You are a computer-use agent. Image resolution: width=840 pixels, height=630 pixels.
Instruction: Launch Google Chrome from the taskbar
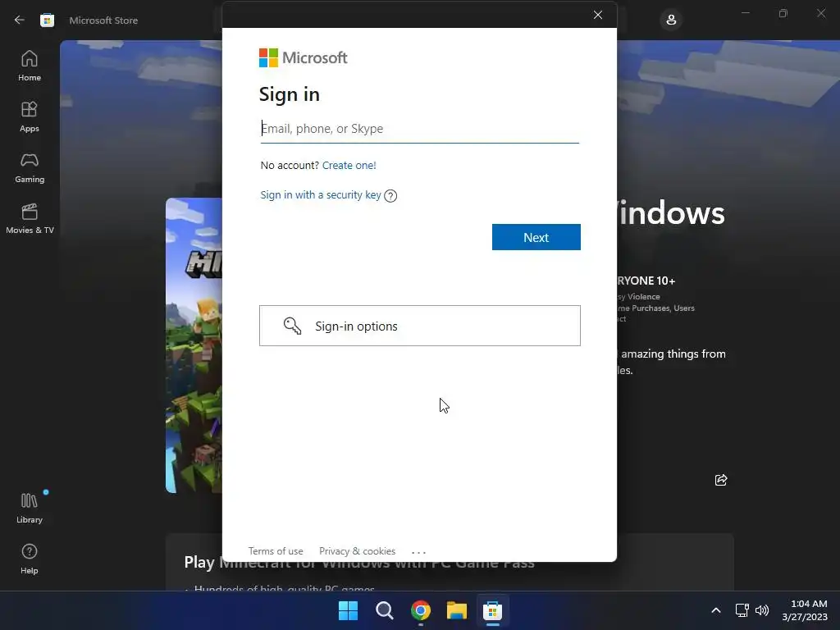(421, 610)
